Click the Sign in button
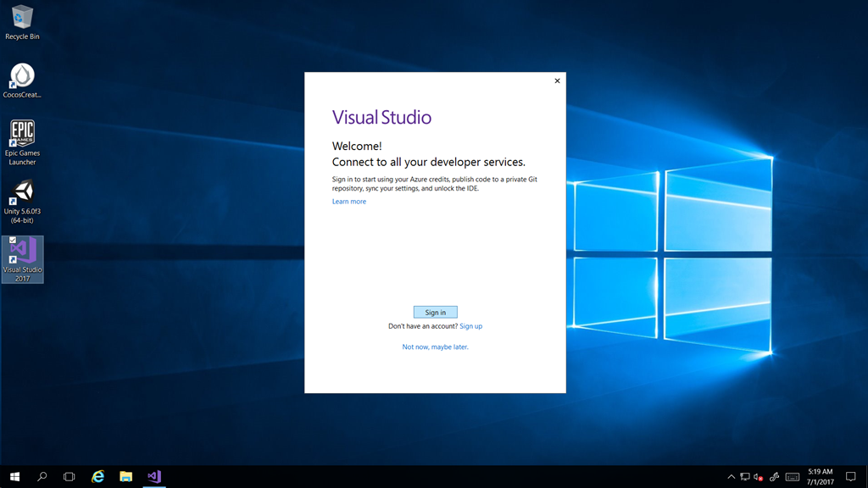868x488 pixels. (x=435, y=313)
